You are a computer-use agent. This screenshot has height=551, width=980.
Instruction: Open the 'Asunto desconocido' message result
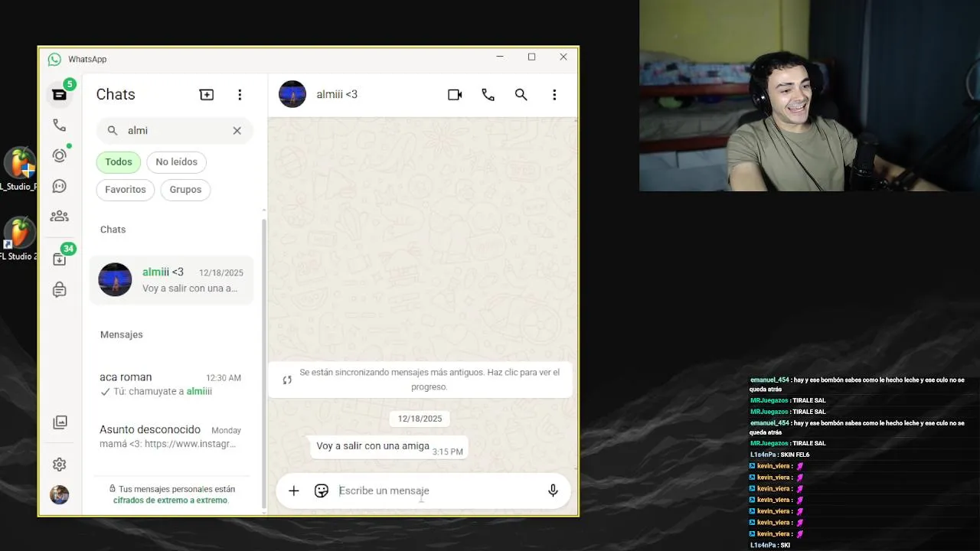click(171, 436)
